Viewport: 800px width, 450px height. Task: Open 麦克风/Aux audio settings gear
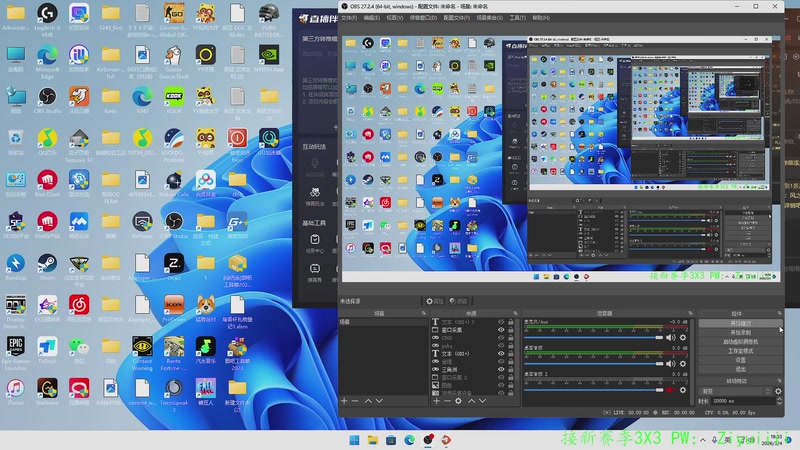pyautogui.click(x=683, y=337)
